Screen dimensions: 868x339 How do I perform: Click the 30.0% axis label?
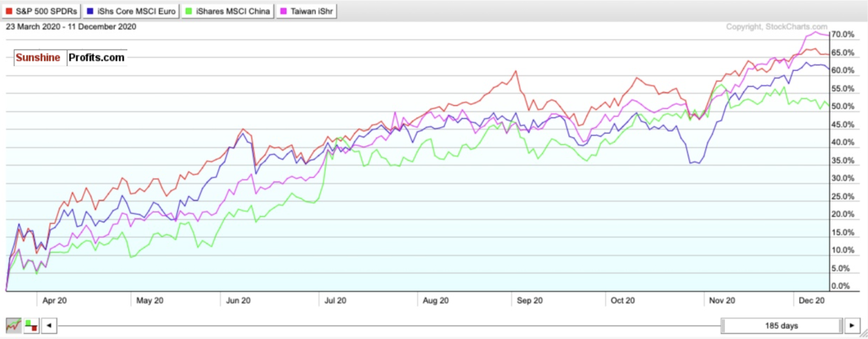843,178
